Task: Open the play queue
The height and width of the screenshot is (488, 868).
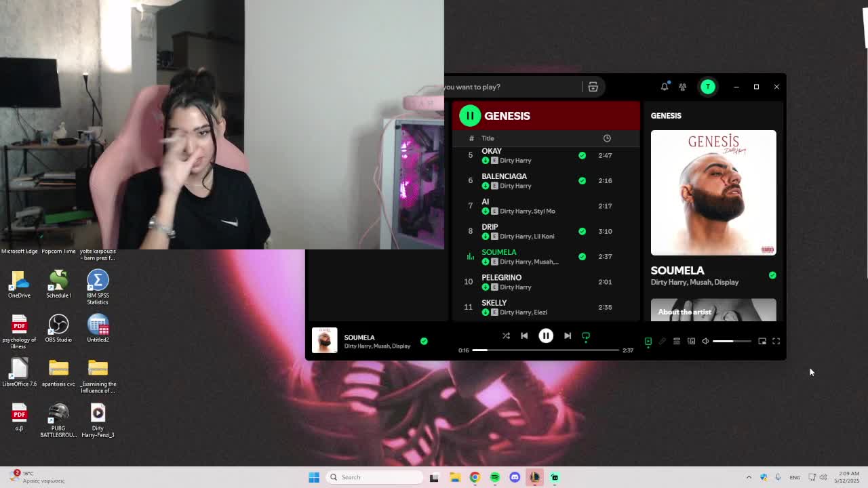Action: click(677, 342)
